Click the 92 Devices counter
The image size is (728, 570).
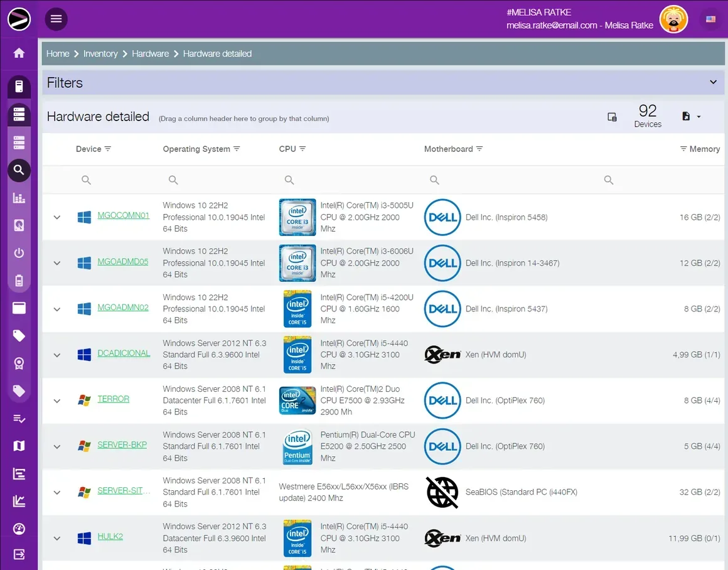pos(648,116)
